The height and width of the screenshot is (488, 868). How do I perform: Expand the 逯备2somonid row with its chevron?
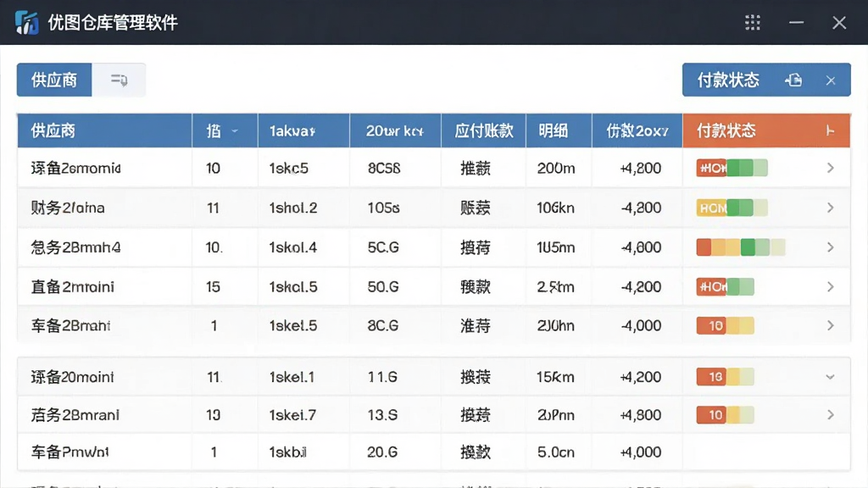tap(830, 168)
